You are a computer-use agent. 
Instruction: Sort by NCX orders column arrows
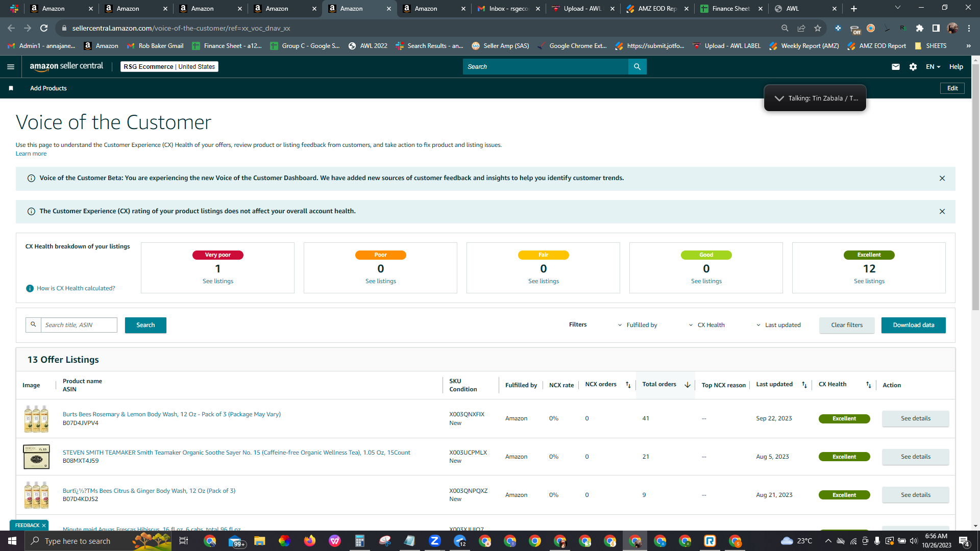[x=628, y=385]
